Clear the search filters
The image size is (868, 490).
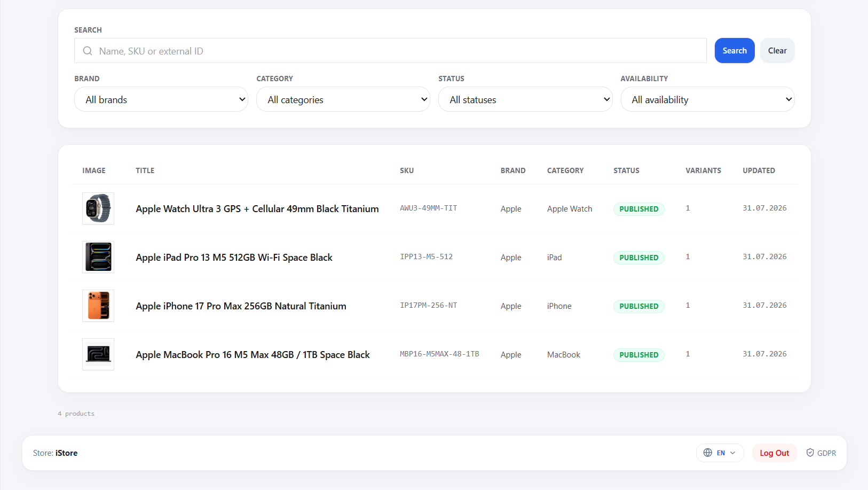(777, 51)
